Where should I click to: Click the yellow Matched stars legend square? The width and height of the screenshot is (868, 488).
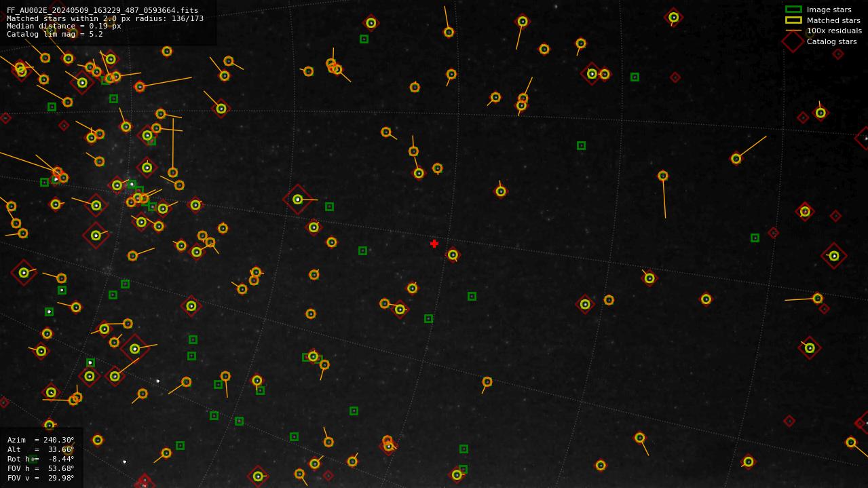[x=793, y=20]
